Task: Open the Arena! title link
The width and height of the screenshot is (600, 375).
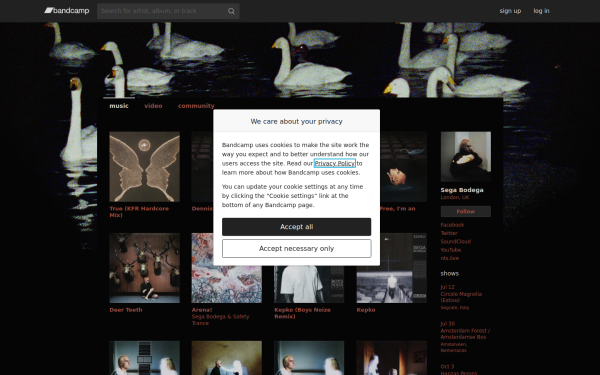Action: (x=202, y=310)
